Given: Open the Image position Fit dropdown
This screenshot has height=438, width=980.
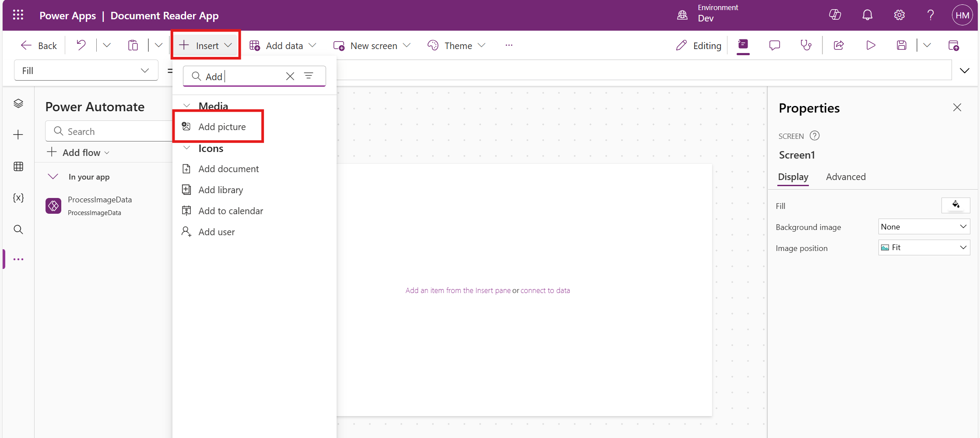Looking at the screenshot, I should coord(924,248).
